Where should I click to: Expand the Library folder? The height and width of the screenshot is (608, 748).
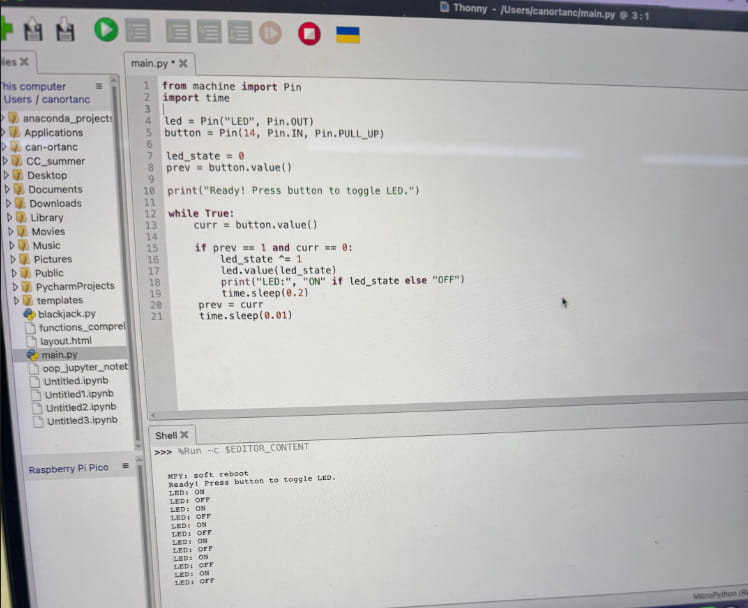(10, 217)
